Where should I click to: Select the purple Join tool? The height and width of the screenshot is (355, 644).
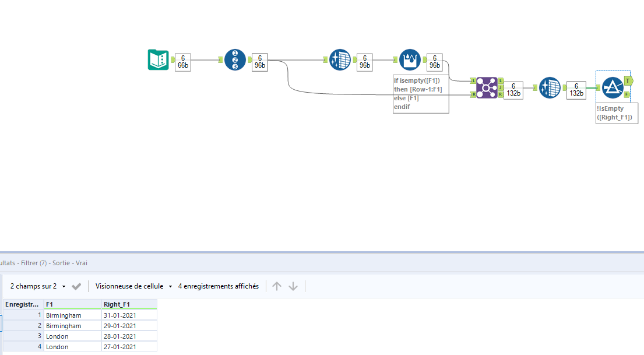[485, 88]
